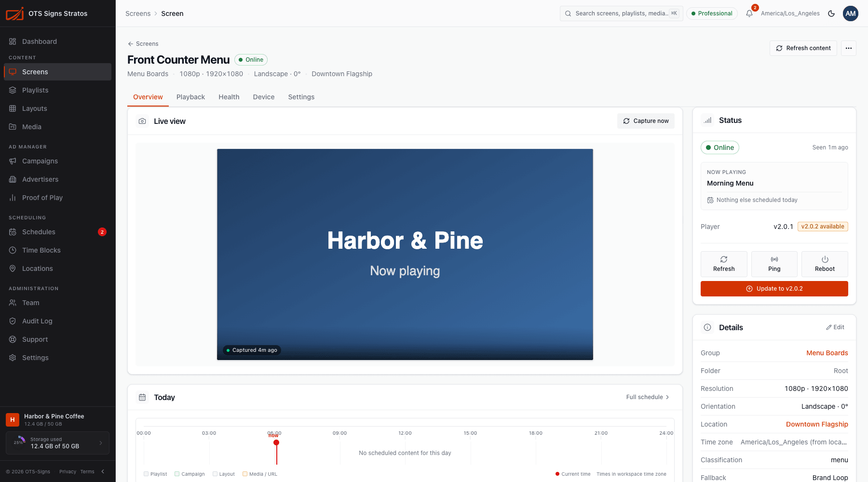868x482 pixels.
Task: Open the AM user avatar menu
Action: [x=851, y=13]
